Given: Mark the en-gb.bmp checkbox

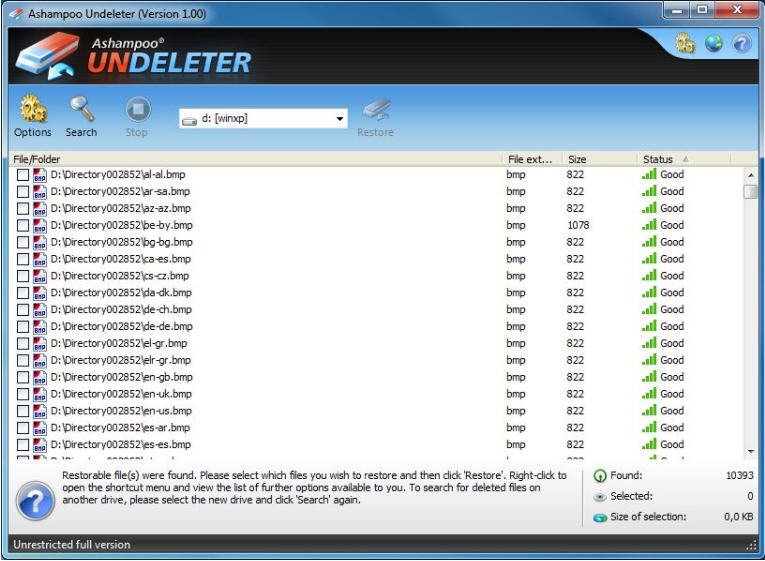Looking at the screenshot, I should (23, 377).
